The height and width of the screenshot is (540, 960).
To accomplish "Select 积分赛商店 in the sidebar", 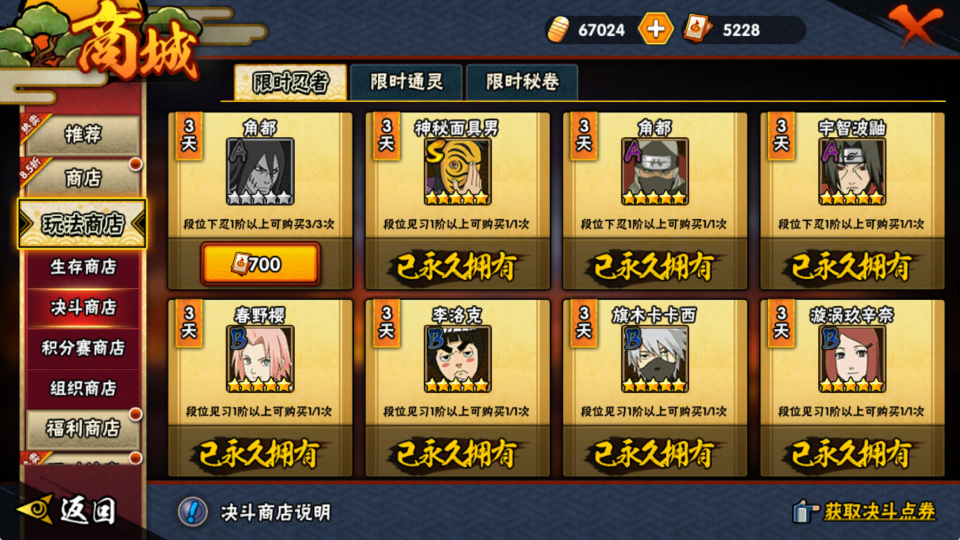I will (x=83, y=348).
